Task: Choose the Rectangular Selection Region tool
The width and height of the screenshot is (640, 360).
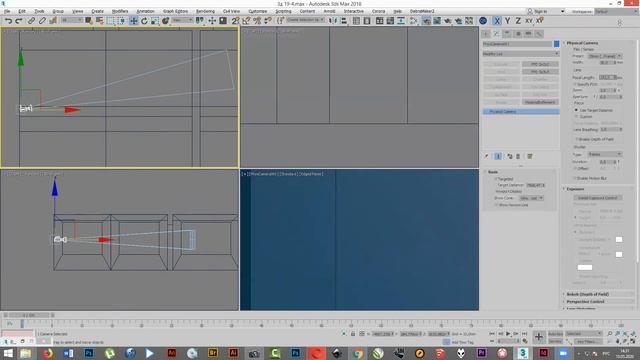Action: 111,21
